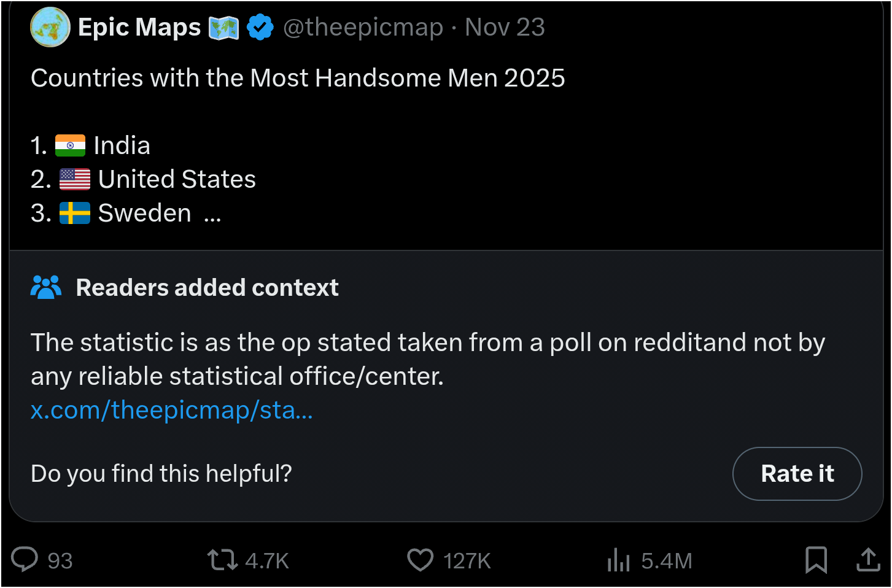Open the Readers added context heading
This screenshot has height=588, width=892.
click(207, 287)
